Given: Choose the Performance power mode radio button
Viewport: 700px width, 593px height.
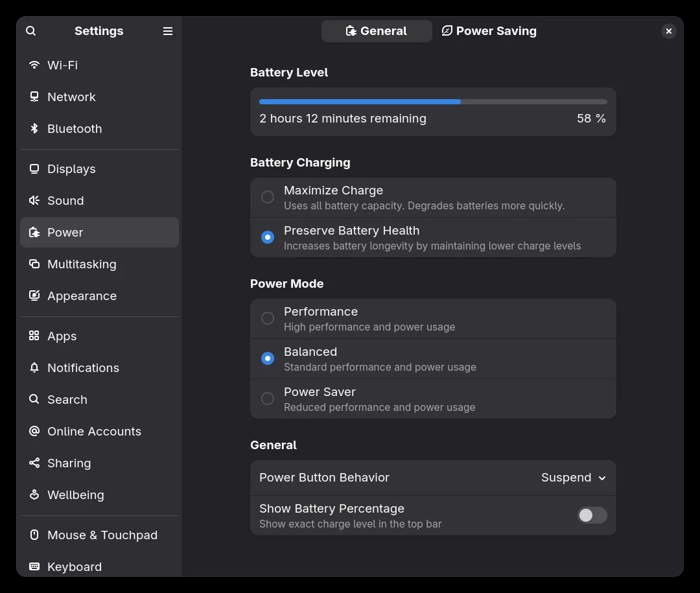Looking at the screenshot, I should pos(268,318).
